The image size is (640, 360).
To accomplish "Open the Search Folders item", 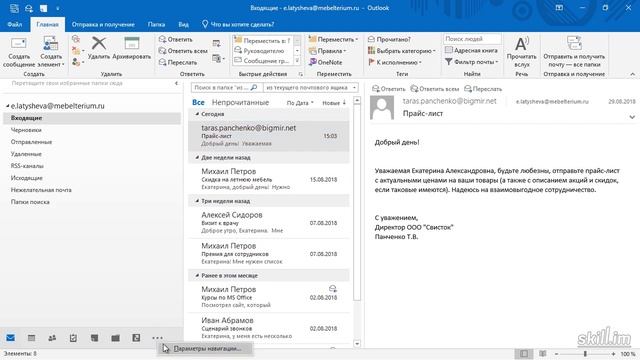I will point(30,202).
